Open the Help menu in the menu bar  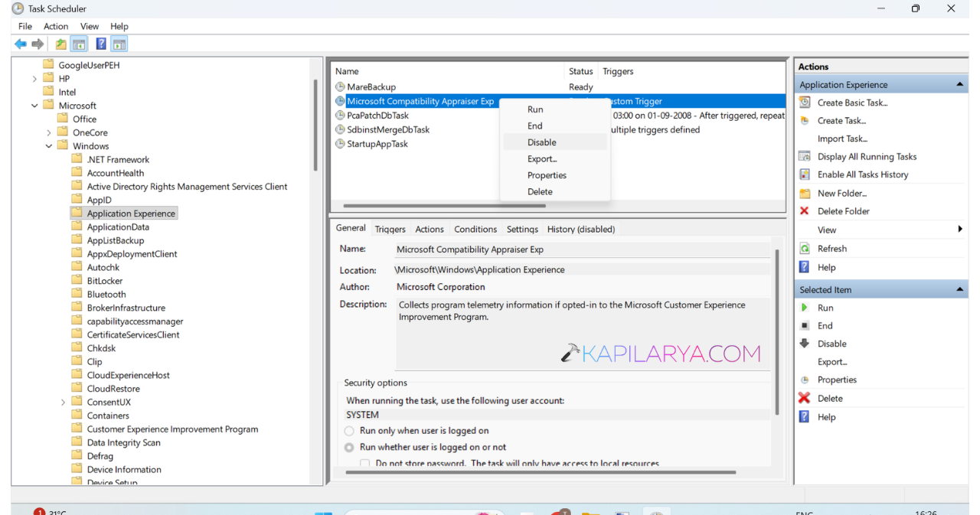point(119,26)
